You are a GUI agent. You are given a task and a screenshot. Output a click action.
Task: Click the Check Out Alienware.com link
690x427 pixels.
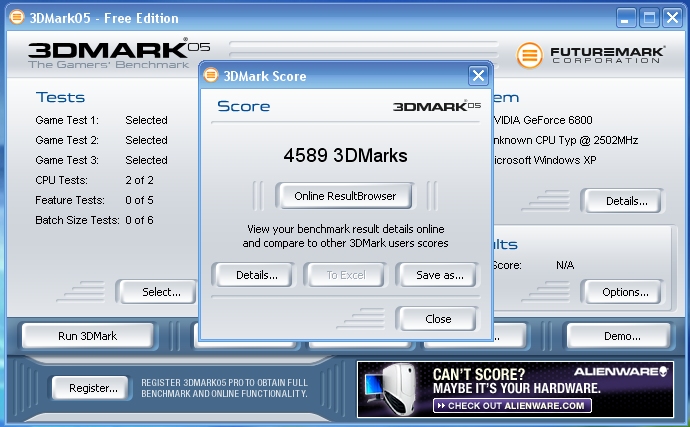pyautogui.click(x=512, y=405)
